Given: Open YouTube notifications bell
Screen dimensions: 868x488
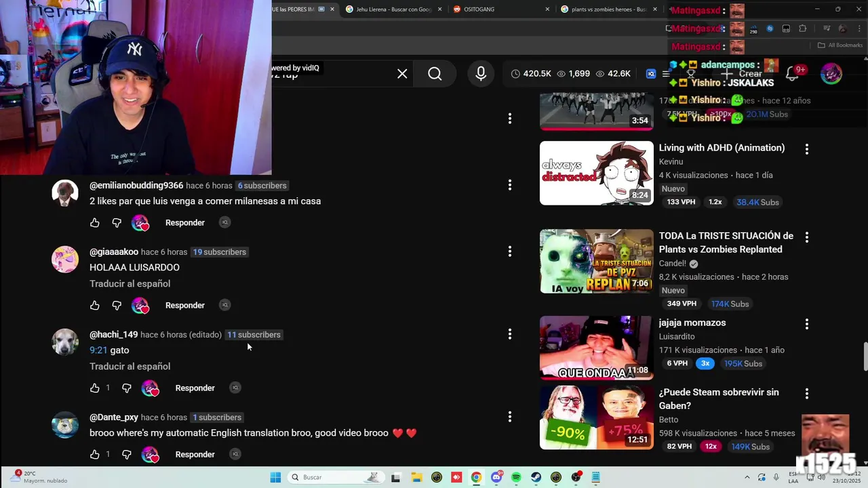Looking at the screenshot, I should (x=792, y=74).
